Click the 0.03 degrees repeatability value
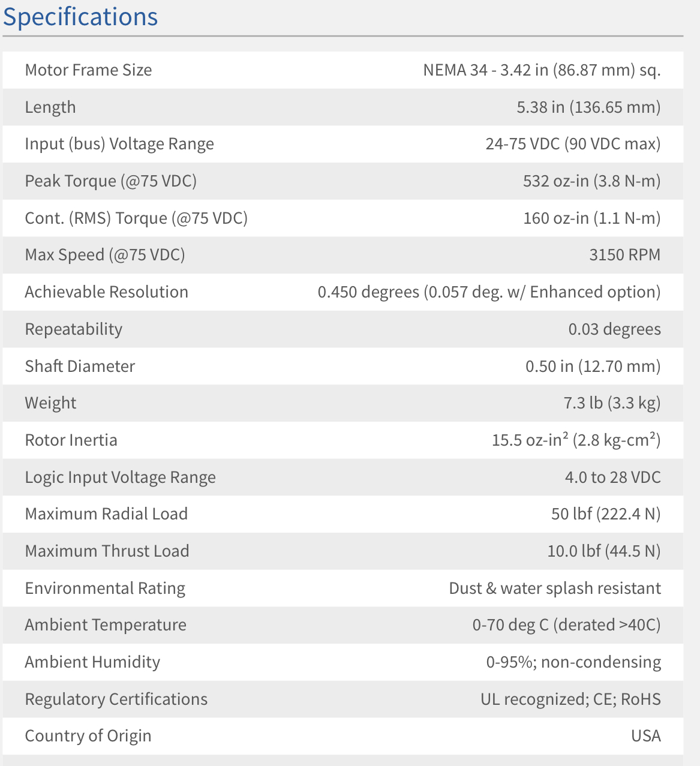Image resolution: width=700 pixels, height=766 pixels. [614, 329]
